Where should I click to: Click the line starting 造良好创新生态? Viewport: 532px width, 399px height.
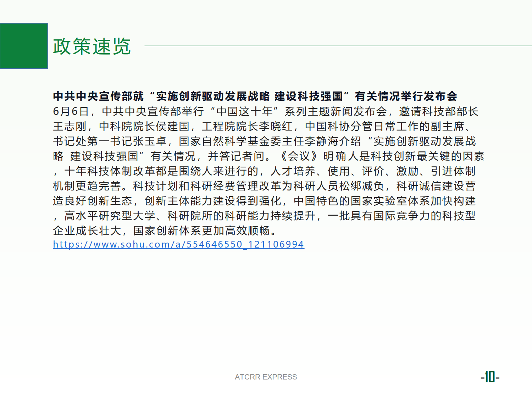tap(264, 201)
